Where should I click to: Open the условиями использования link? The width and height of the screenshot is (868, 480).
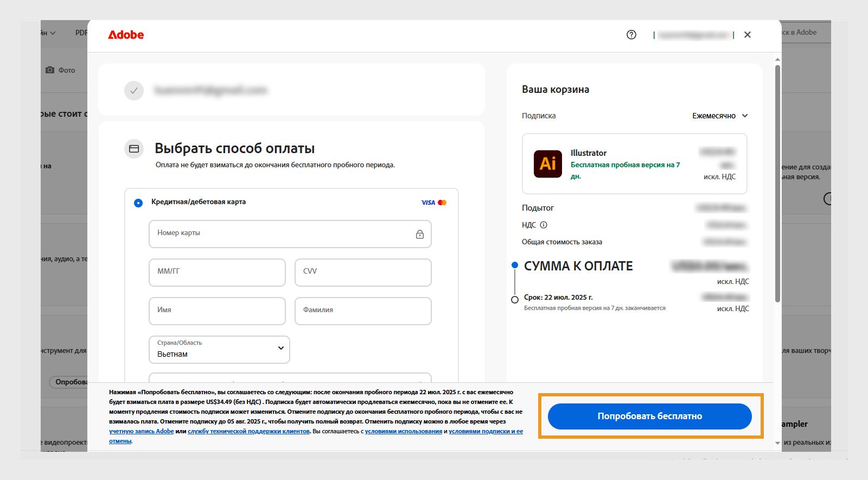coord(404,431)
